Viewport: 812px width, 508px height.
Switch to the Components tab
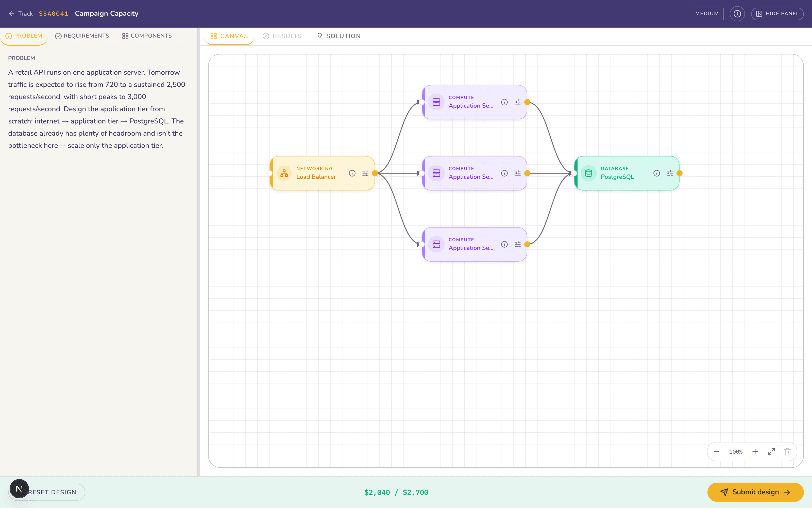pos(147,36)
